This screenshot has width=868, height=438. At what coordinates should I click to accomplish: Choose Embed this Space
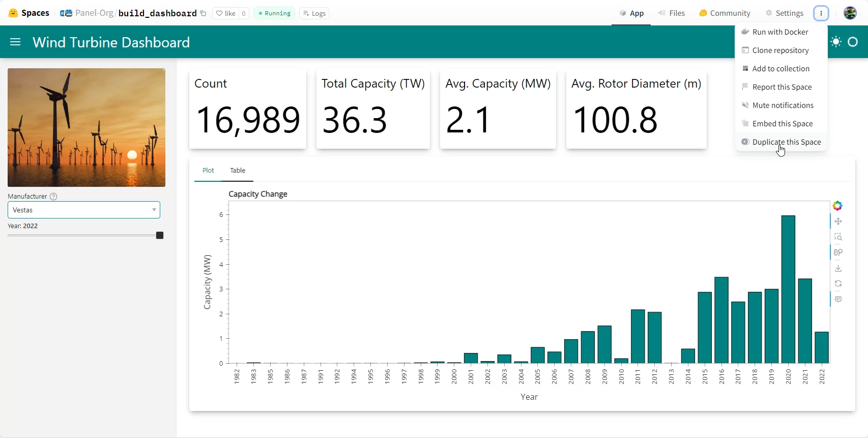(781, 124)
